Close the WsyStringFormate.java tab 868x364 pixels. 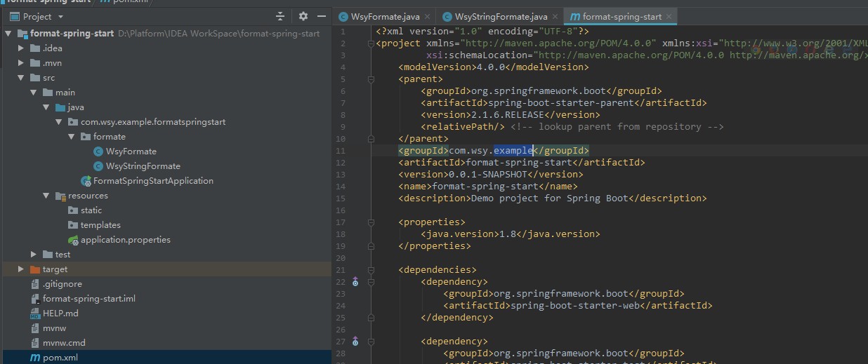555,17
